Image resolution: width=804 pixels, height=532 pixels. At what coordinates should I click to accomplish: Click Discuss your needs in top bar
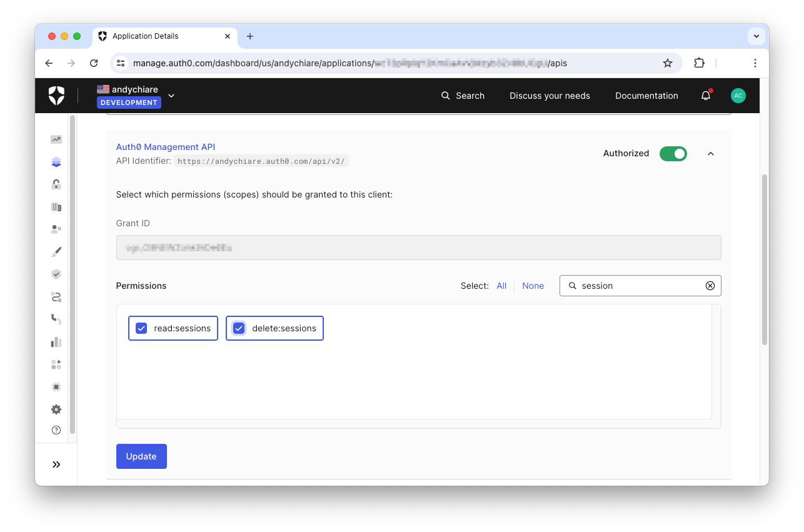[x=550, y=96]
